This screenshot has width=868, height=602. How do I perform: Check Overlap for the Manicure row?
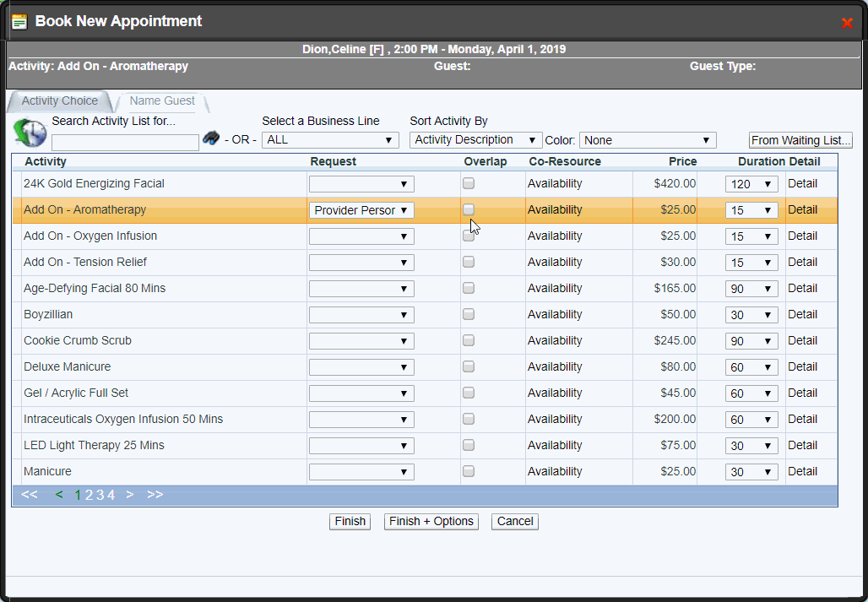[469, 471]
